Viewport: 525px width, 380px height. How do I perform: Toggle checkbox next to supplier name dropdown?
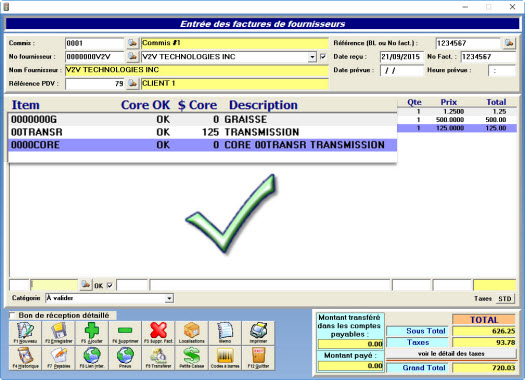[x=323, y=57]
